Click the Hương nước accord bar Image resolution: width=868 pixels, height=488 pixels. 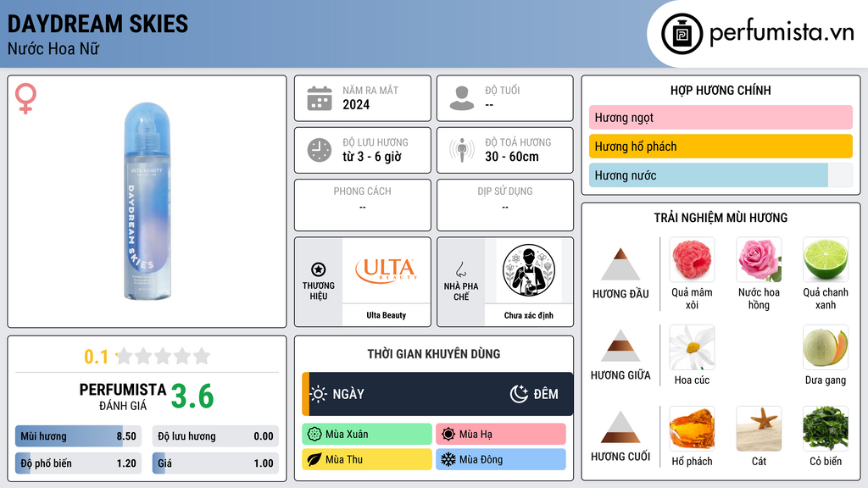click(x=721, y=175)
